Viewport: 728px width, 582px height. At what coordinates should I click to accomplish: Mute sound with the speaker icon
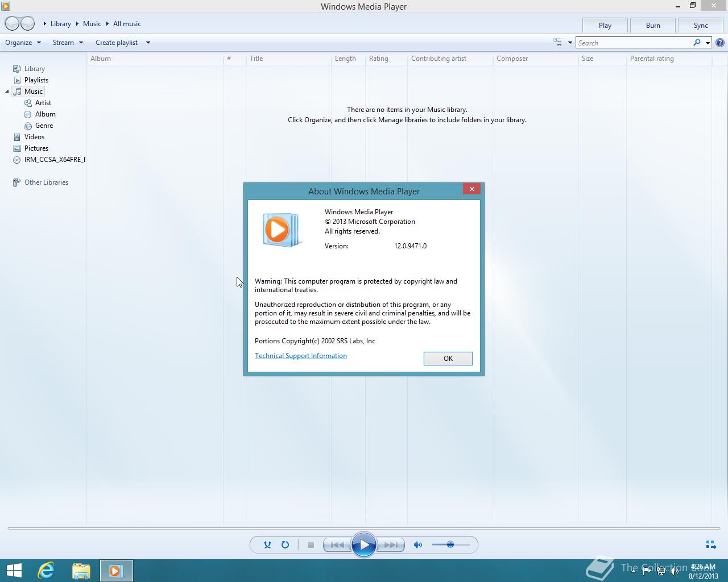click(x=418, y=544)
